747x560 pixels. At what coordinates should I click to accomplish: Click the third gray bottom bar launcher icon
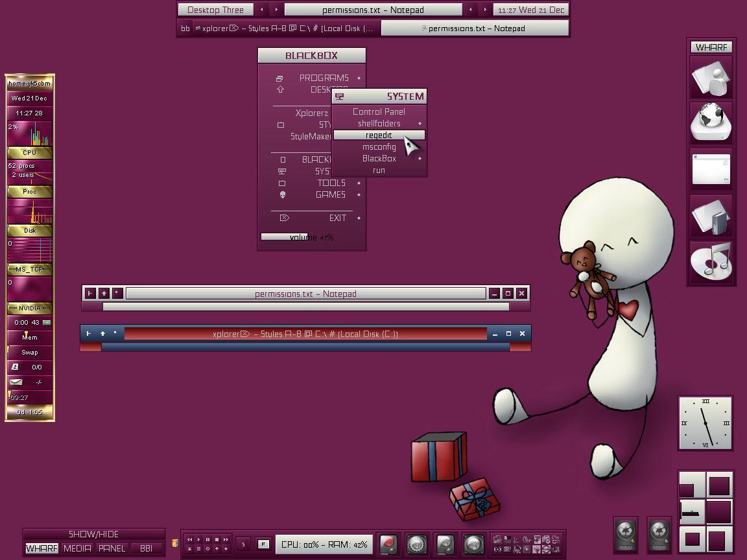pos(445,544)
